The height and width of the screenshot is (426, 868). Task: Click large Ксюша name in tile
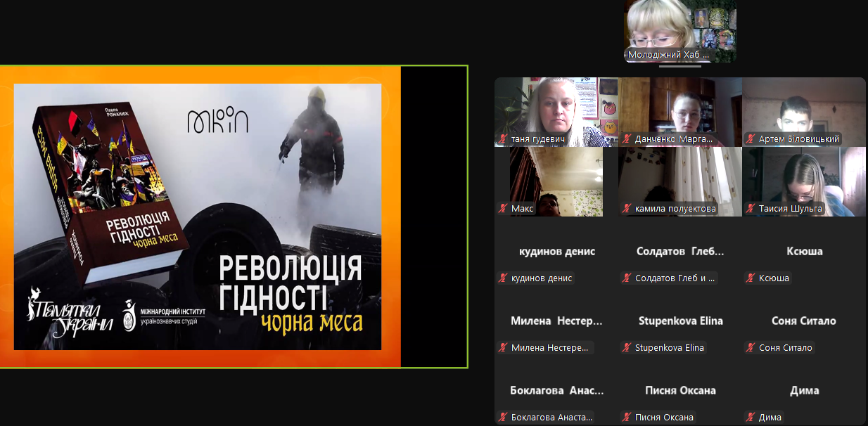coord(804,251)
